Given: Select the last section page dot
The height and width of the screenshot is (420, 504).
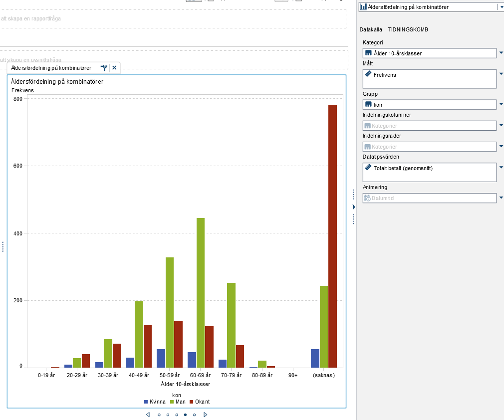Looking at the screenshot, I should 194,415.
